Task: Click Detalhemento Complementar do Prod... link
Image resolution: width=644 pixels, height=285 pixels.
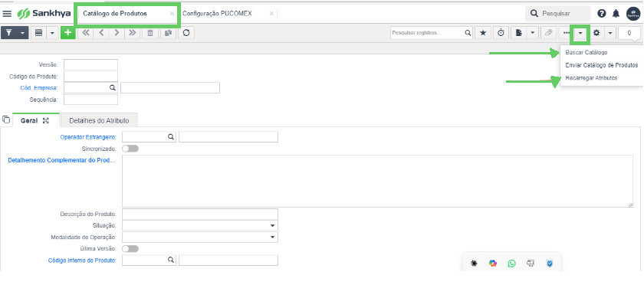Action: tap(62, 160)
